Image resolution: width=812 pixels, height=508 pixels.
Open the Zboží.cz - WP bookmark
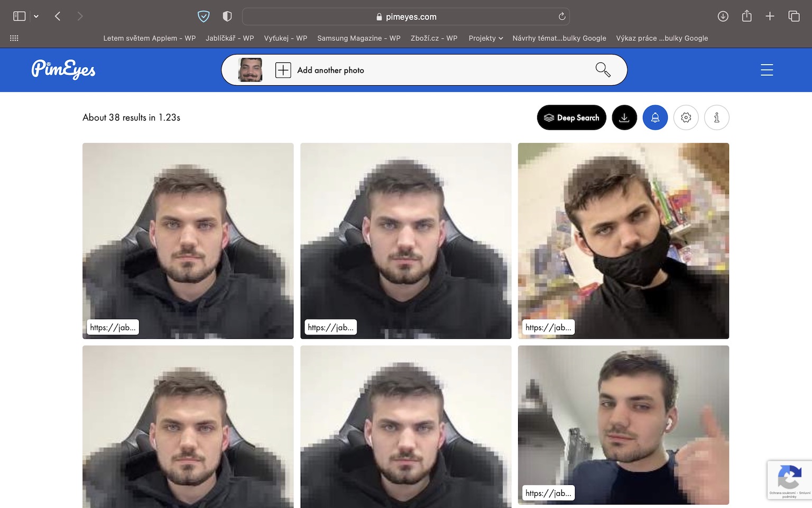(x=434, y=38)
